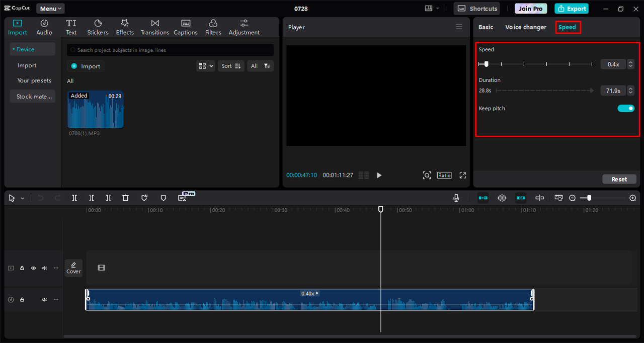Open the Import media tab
This screenshot has height=343, width=644.
(18, 27)
